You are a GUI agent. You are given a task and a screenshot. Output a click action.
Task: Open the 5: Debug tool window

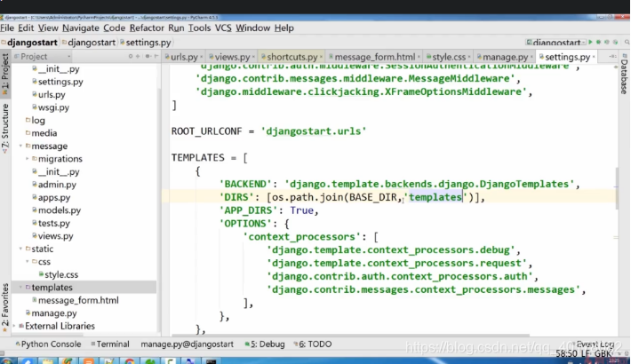pyautogui.click(x=265, y=344)
